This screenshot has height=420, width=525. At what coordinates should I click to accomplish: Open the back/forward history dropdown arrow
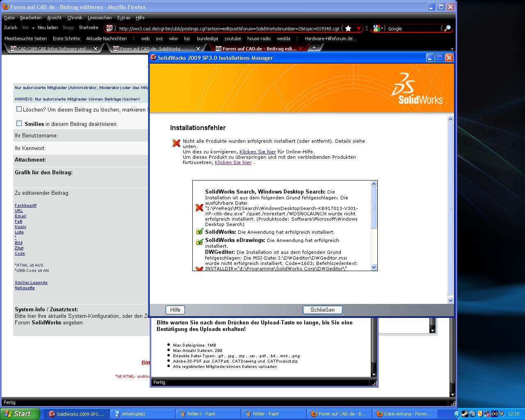[33, 28]
